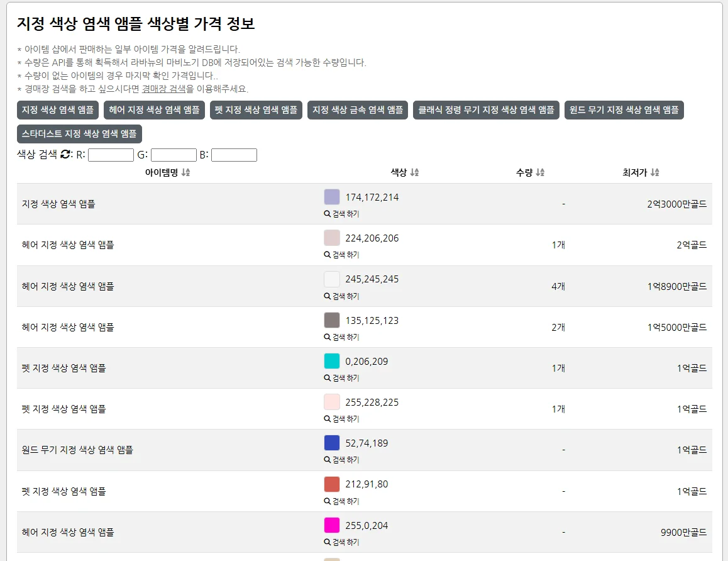This screenshot has width=728, height=561.
Task: Sort by 색상 column sort icon
Action: point(414,172)
